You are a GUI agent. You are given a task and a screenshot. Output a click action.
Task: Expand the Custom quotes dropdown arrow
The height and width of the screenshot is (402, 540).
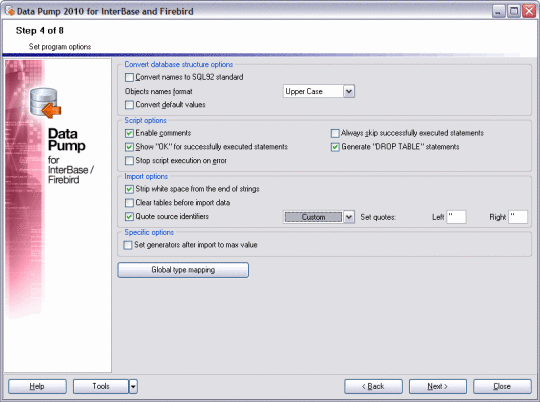point(349,217)
